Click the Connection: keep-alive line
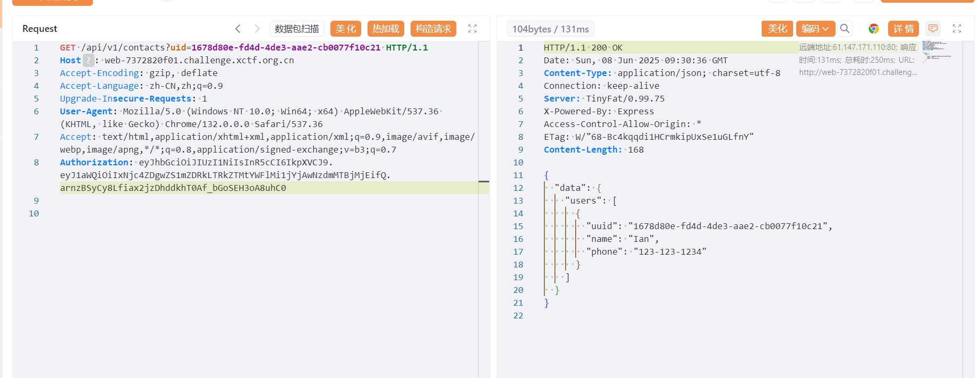980x378 pixels. click(601, 86)
